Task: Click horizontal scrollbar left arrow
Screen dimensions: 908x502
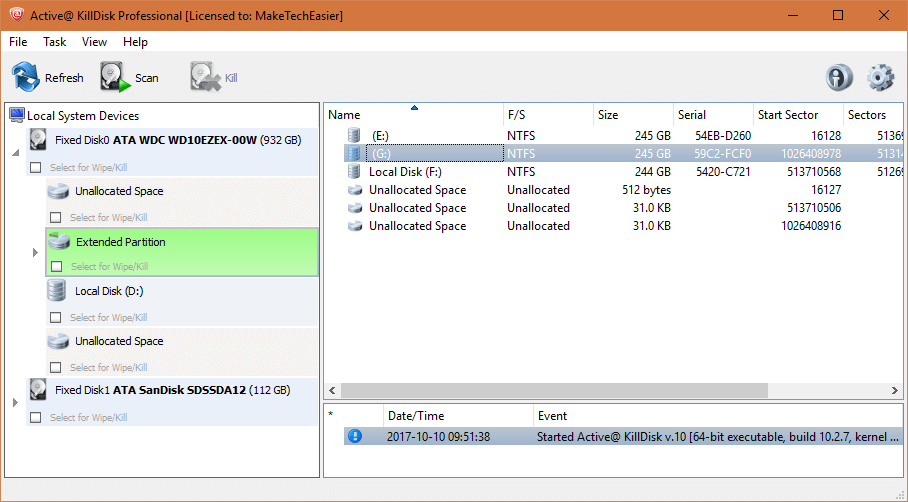Action: tap(332, 390)
